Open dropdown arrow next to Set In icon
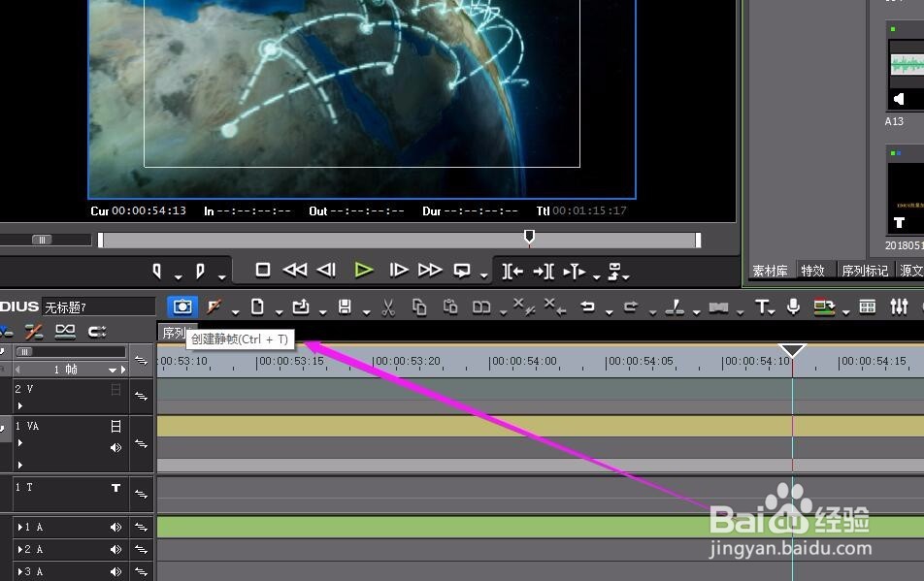The height and width of the screenshot is (581, 924). click(179, 277)
